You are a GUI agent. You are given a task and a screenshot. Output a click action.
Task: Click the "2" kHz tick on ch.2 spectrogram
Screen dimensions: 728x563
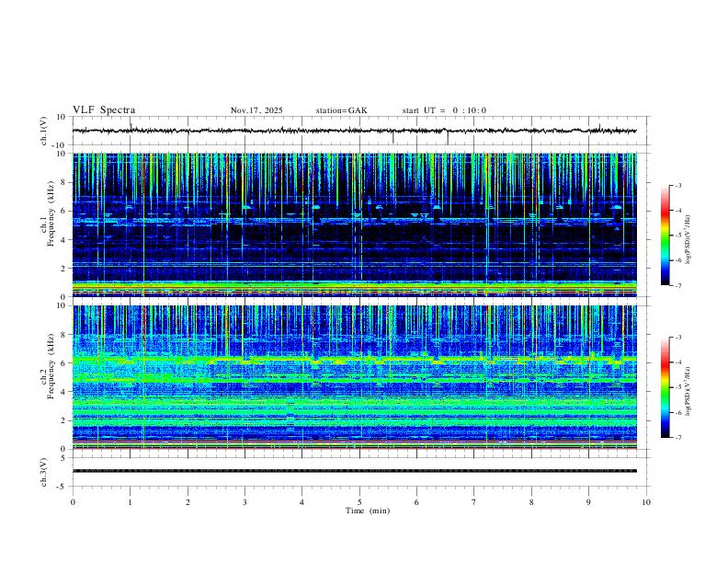(x=64, y=420)
